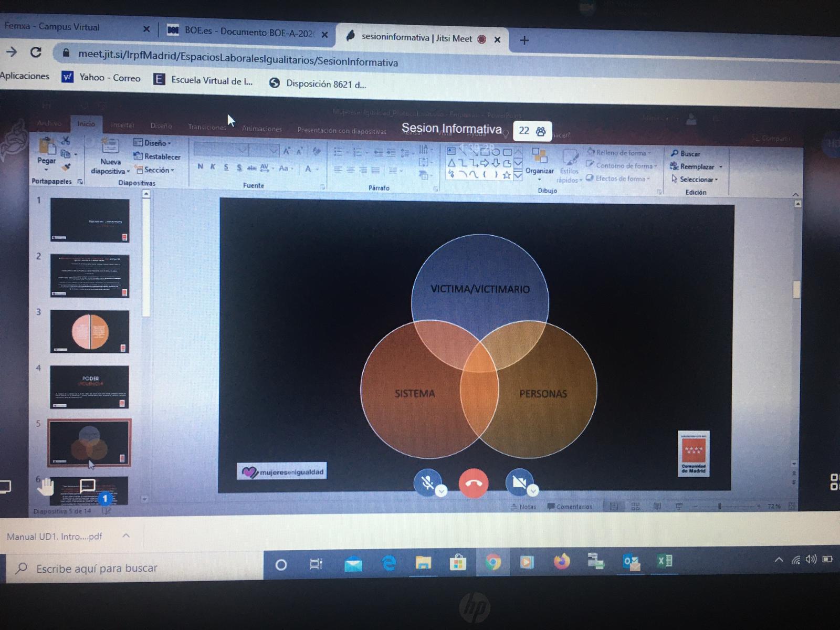Click the Cut scissors icon

point(66,141)
